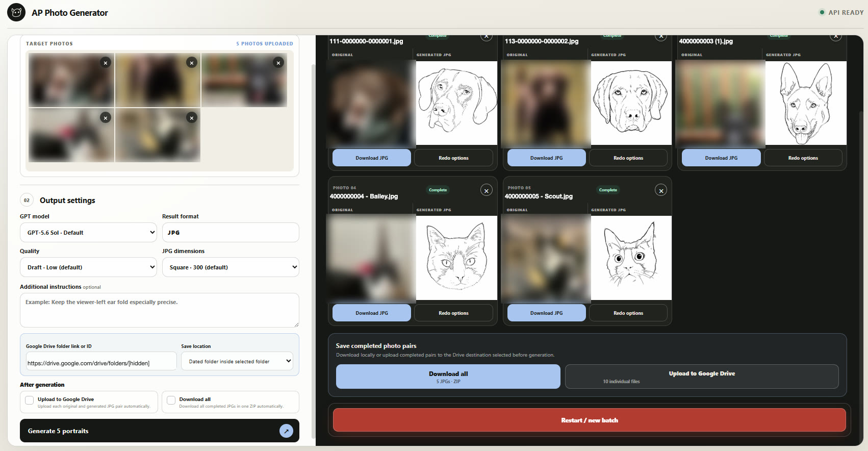Open Redo options for Scout.jpg
This screenshot has width=868, height=451.
click(x=628, y=313)
